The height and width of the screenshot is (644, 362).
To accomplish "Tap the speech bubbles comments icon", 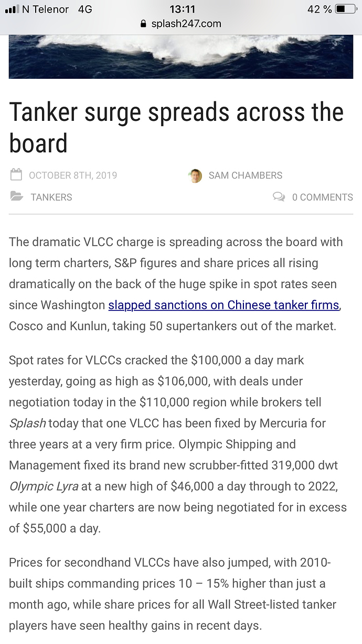I will coord(279,197).
